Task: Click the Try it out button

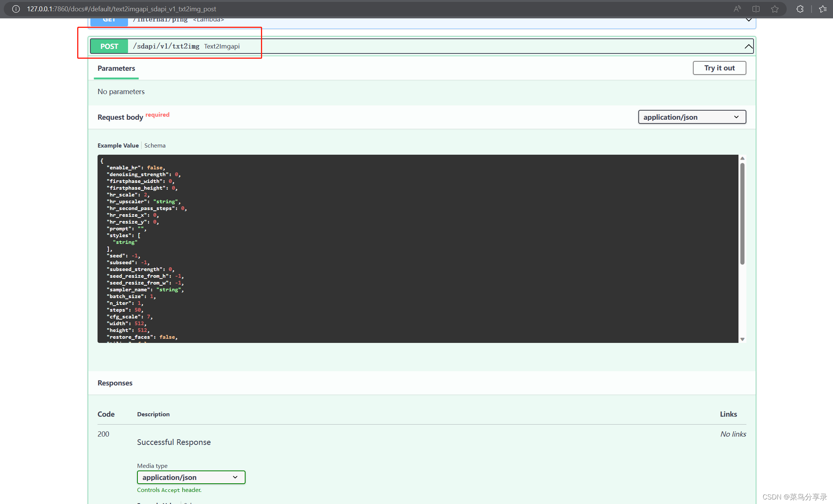Action: tap(720, 68)
